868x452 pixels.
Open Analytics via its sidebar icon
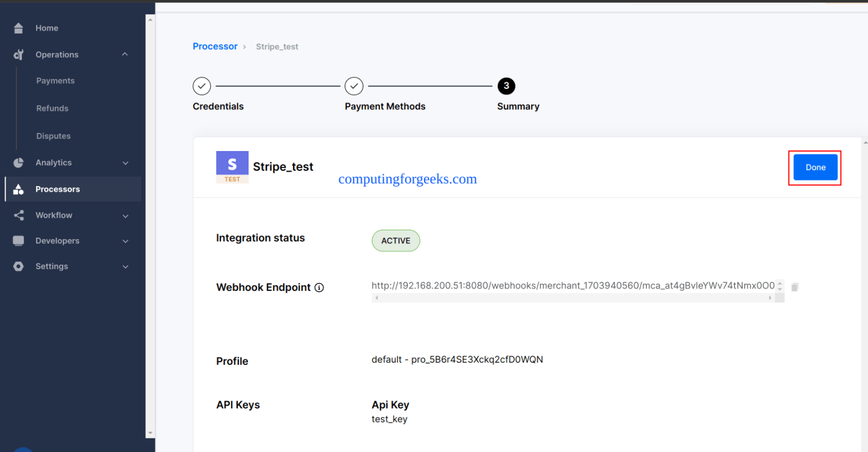(x=18, y=162)
